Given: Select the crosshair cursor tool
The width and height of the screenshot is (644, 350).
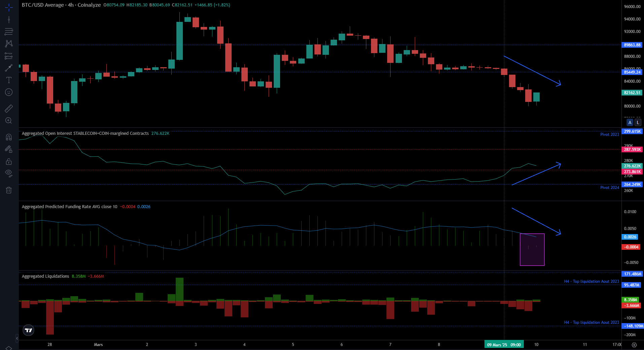Looking at the screenshot, I should [9, 7].
